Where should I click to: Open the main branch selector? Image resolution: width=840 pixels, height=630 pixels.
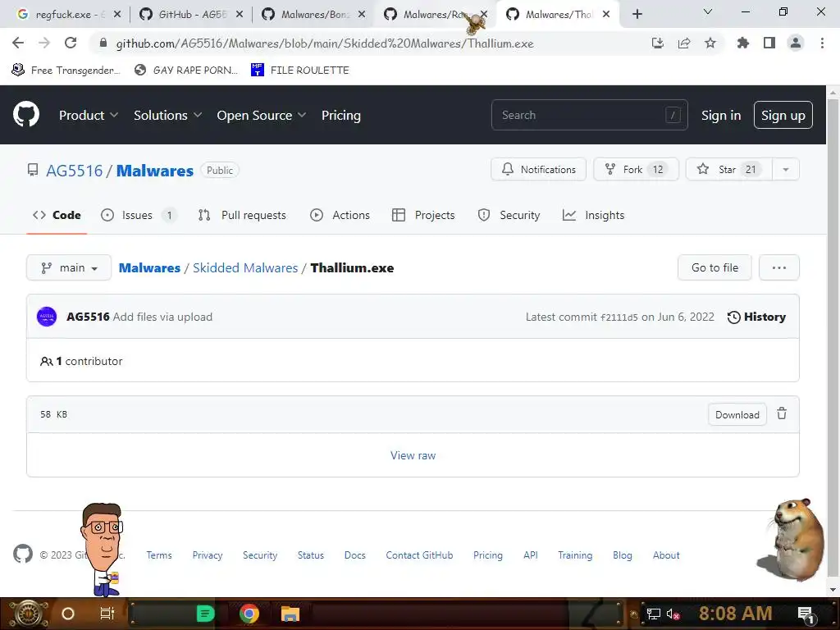point(69,267)
